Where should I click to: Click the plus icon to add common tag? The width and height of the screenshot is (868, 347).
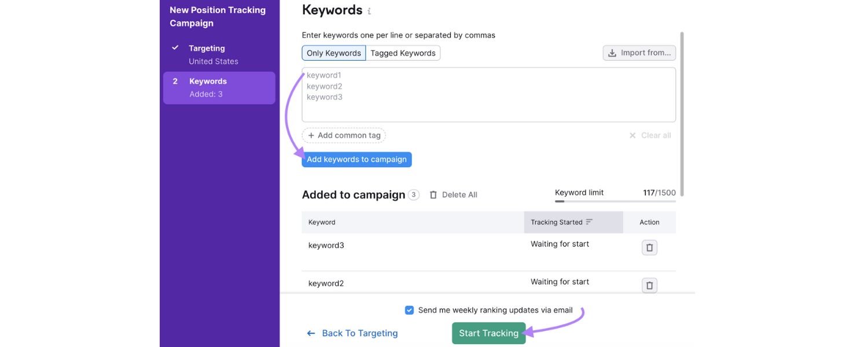point(310,135)
